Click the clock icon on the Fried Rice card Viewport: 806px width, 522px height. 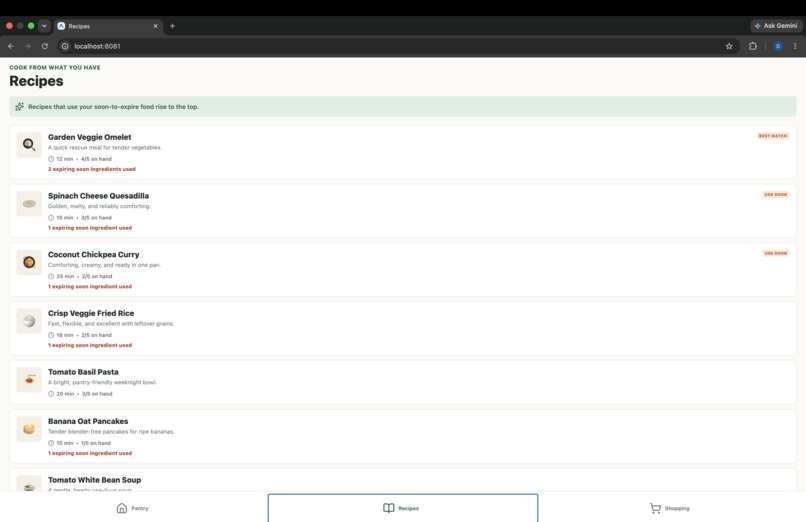[x=51, y=335]
